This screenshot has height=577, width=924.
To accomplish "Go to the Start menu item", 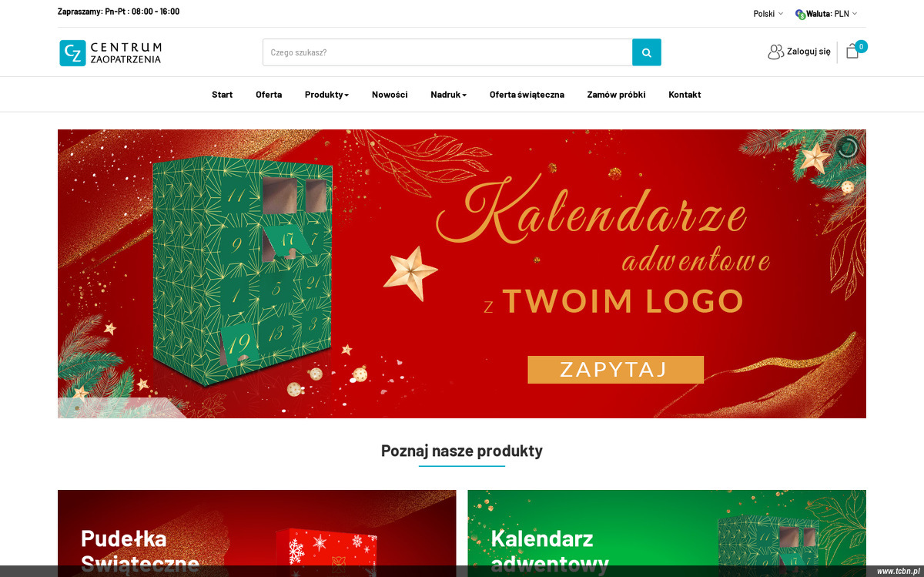I will pyautogui.click(x=222, y=95).
